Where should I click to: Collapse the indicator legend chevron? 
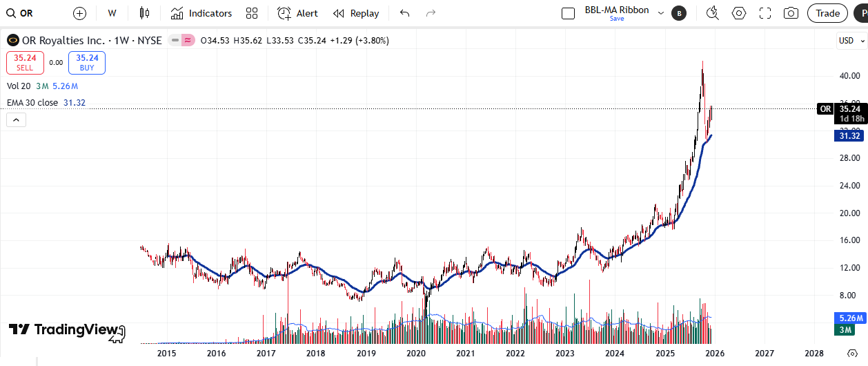tap(16, 119)
